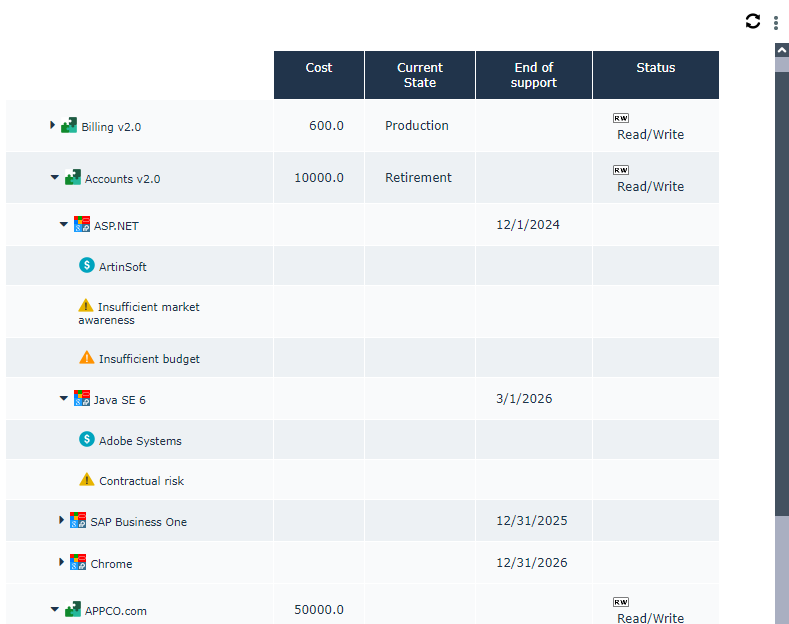789x624 pixels.
Task: Click the ArtinSoft vendor dollar icon
Action: [87, 266]
